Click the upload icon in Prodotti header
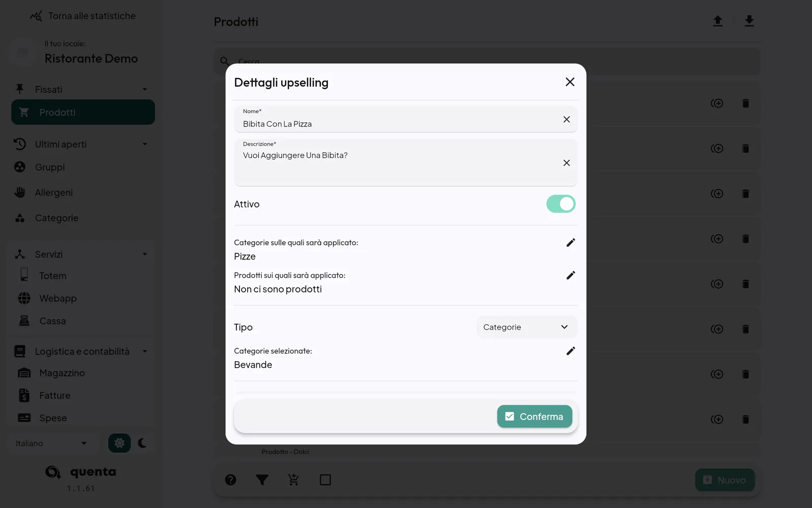The width and height of the screenshot is (812, 508). 718,21
